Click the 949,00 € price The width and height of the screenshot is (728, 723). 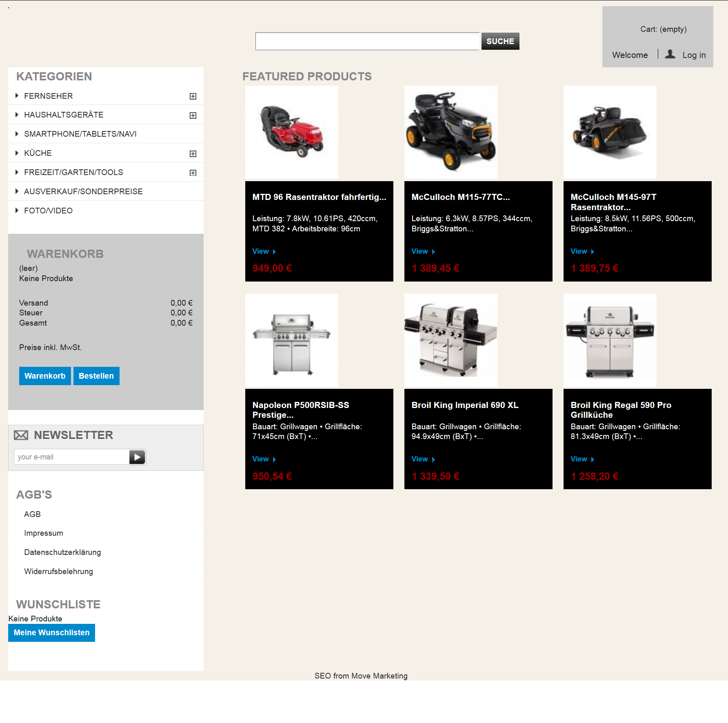272,268
